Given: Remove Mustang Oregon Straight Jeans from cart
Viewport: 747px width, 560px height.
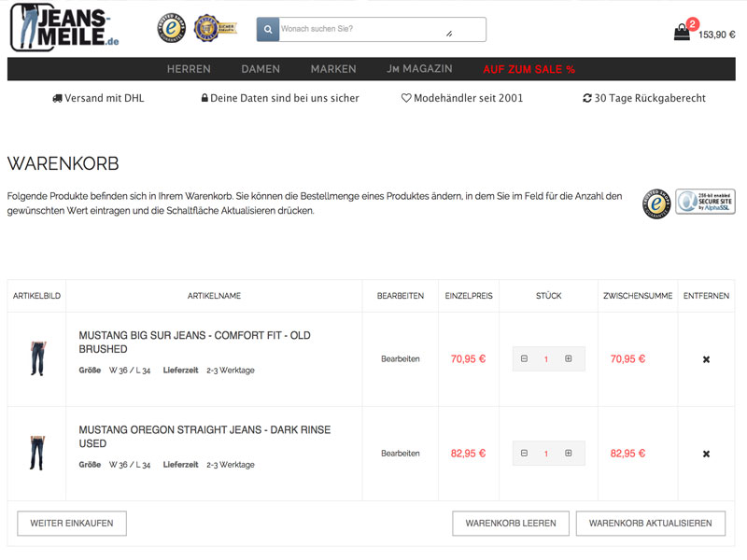Looking at the screenshot, I should click(706, 454).
